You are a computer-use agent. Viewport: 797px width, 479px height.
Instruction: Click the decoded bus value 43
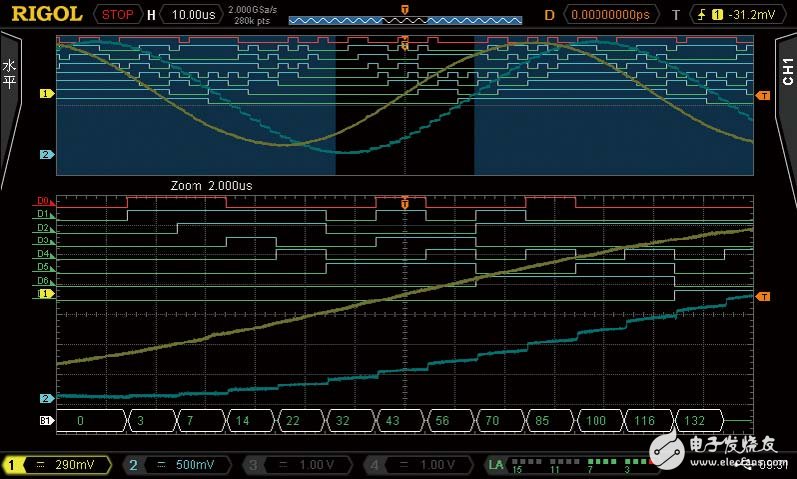[x=393, y=421]
